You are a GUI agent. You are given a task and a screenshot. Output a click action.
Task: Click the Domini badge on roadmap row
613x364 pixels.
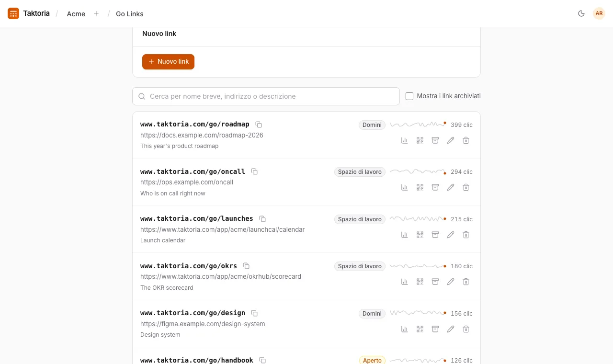click(372, 125)
